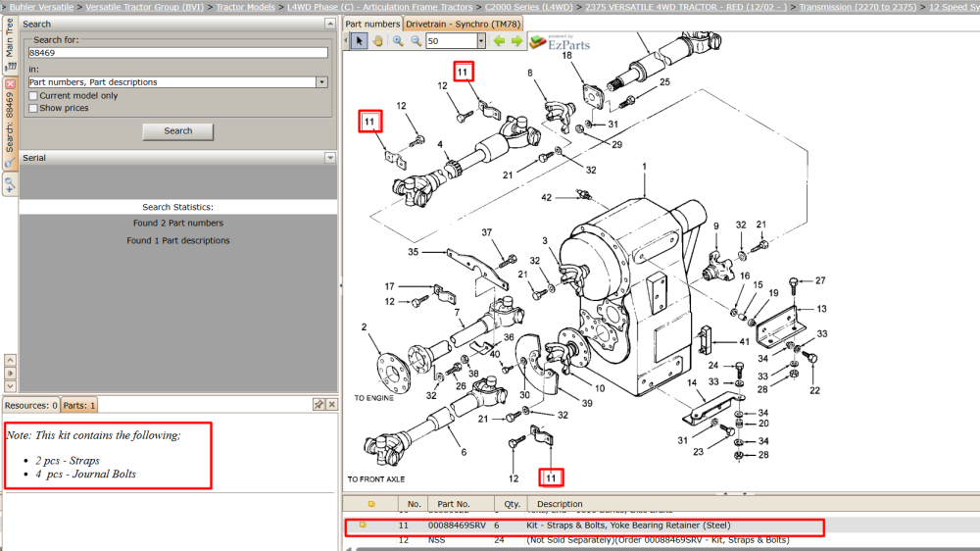Click callout 42 in the diagram
980x551 pixels.
pyautogui.click(x=546, y=198)
